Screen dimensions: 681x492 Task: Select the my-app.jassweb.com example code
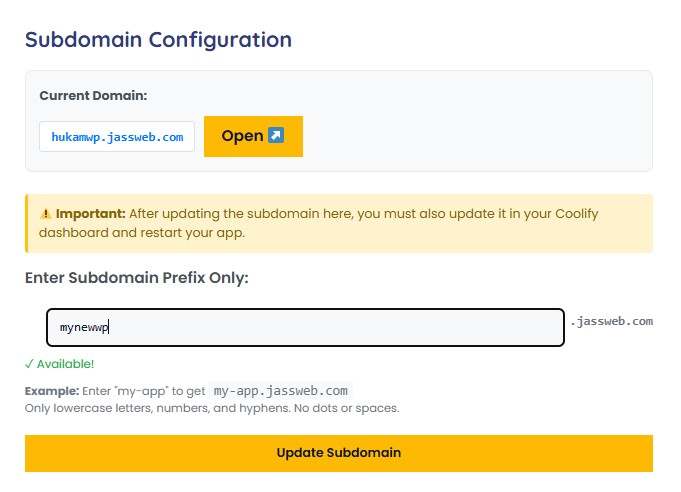[281, 391]
